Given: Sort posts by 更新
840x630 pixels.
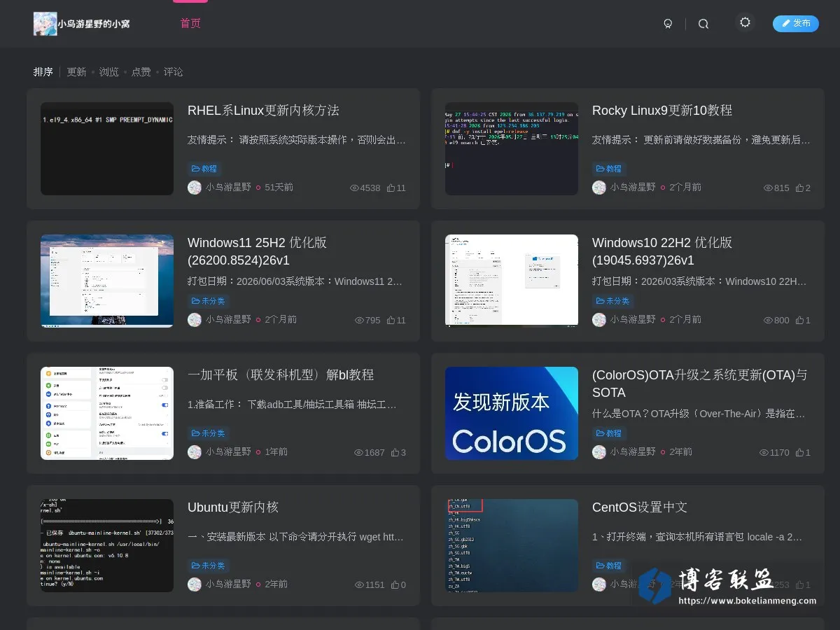Looking at the screenshot, I should tap(76, 72).
